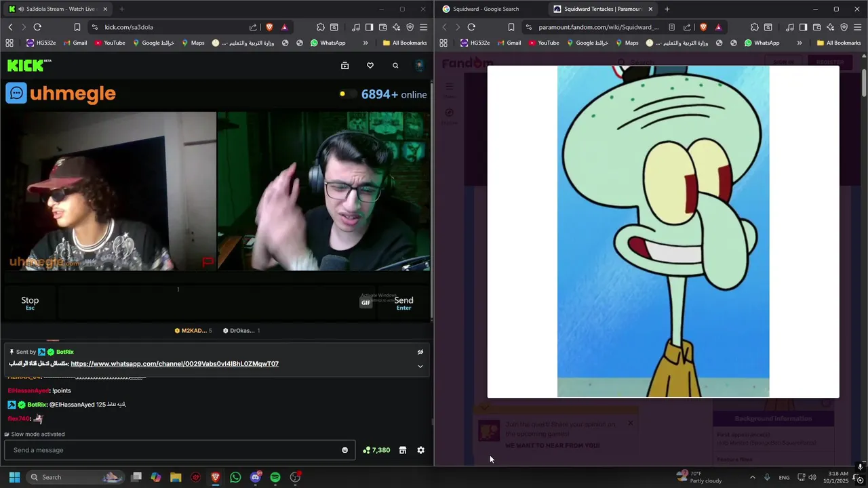Reload the Fandom Squidward page
The width and height of the screenshot is (868, 488).
(471, 27)
